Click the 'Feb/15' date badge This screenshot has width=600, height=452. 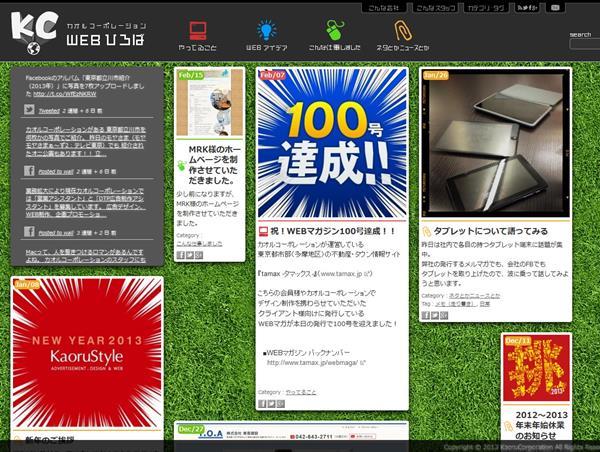pos(191,75)
